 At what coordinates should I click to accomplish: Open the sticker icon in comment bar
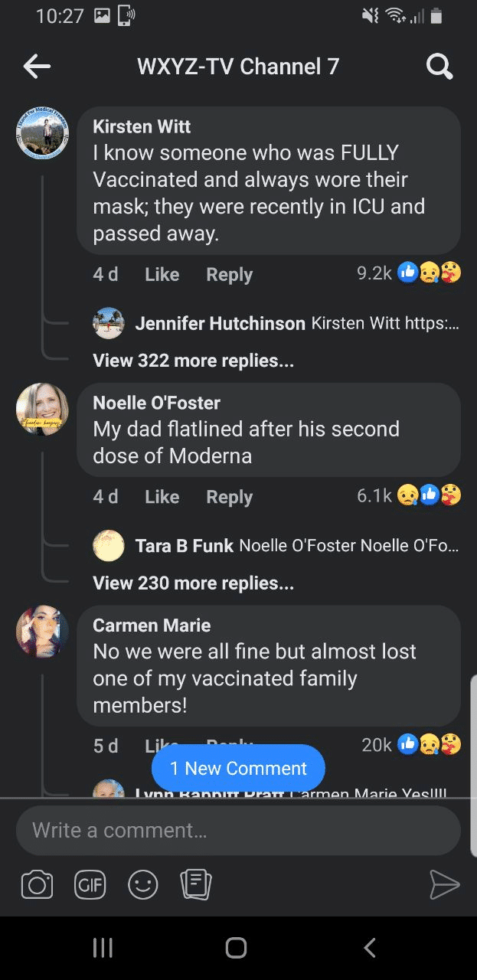pos(195,885)
